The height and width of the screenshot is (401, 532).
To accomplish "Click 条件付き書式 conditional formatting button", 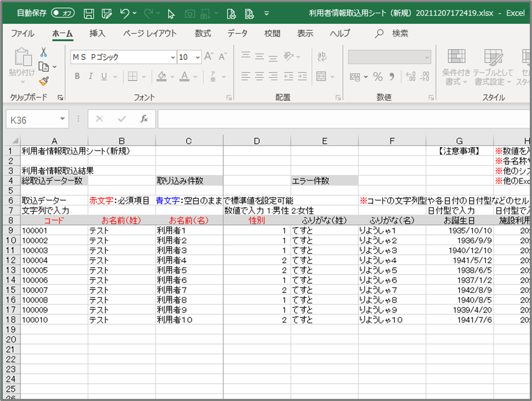I will 456,67.
